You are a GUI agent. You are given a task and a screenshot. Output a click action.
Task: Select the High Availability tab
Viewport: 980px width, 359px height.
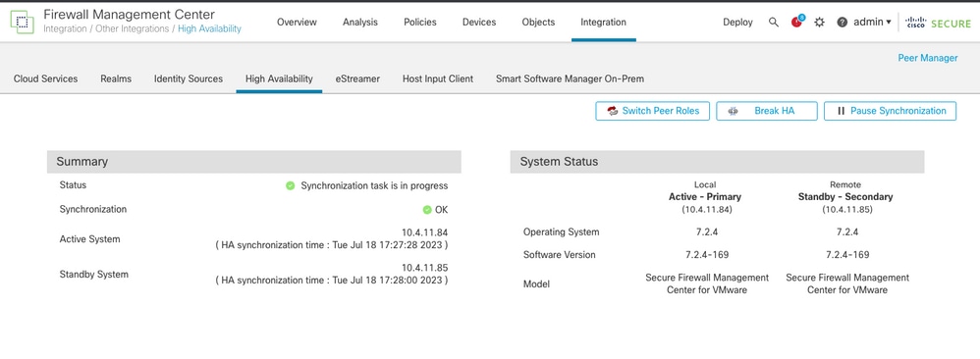pos(279,78)
